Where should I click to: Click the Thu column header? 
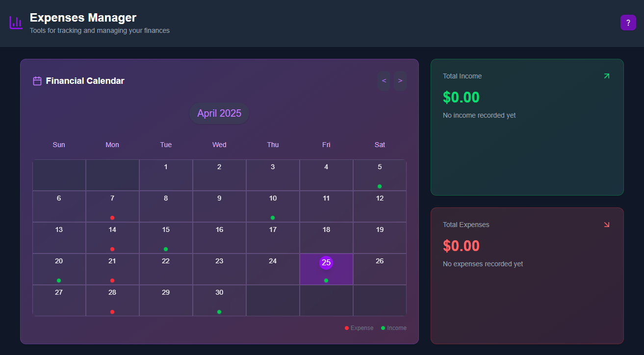(x=273, y=145)
